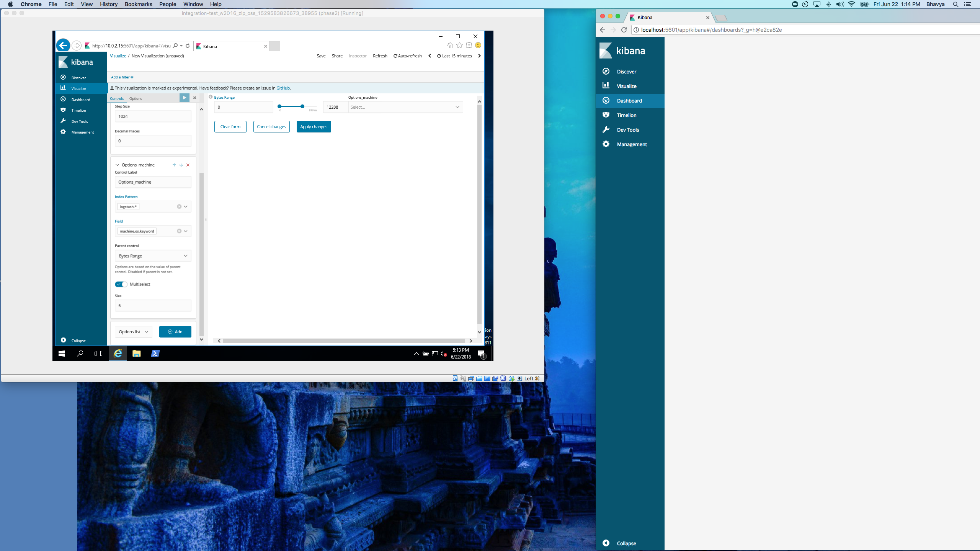Open the GitHub link in the experimental notice
The height and width of the screenshot is (551, 980).
(283, 88)
